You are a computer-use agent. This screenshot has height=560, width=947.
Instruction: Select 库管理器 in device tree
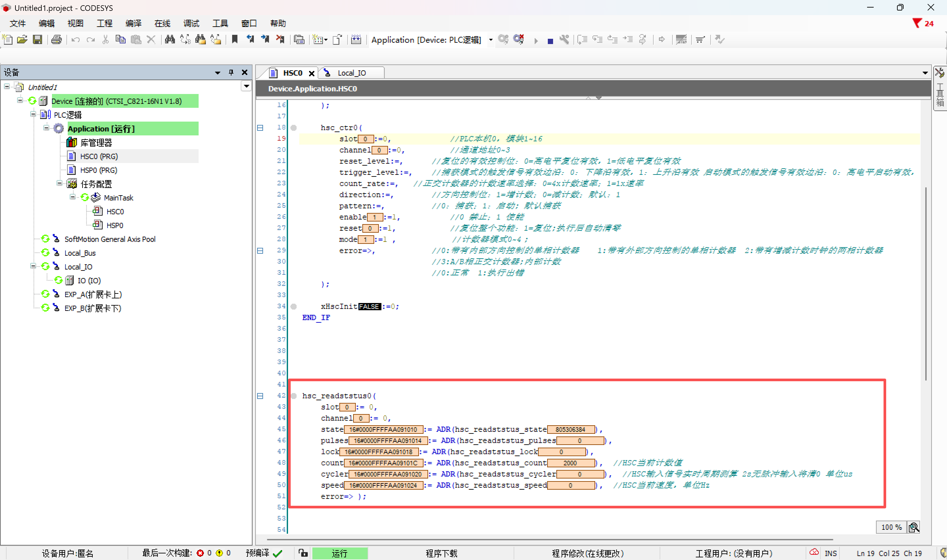tap(96, 143)
